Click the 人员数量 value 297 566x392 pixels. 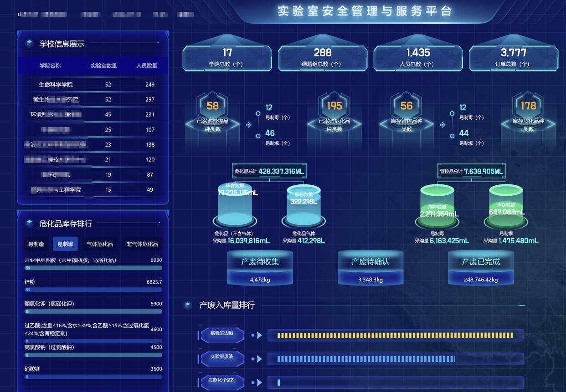point(150,100)
